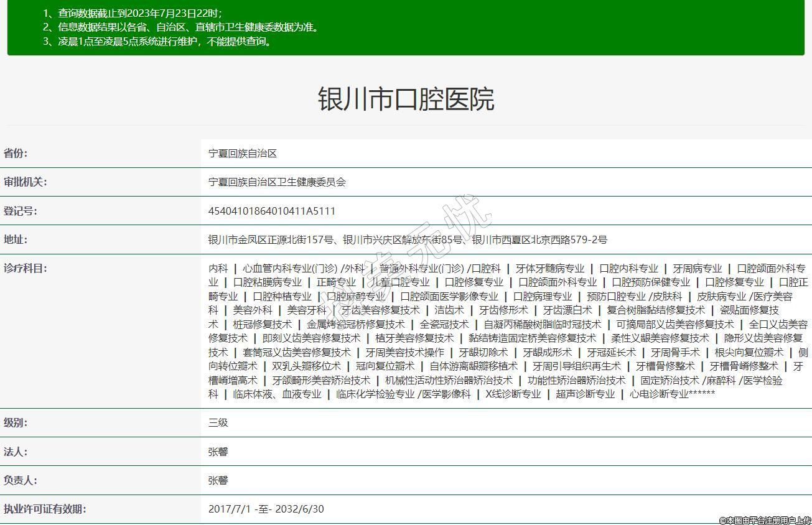Click the 执业许可证有效期 row label

[45, 509]
